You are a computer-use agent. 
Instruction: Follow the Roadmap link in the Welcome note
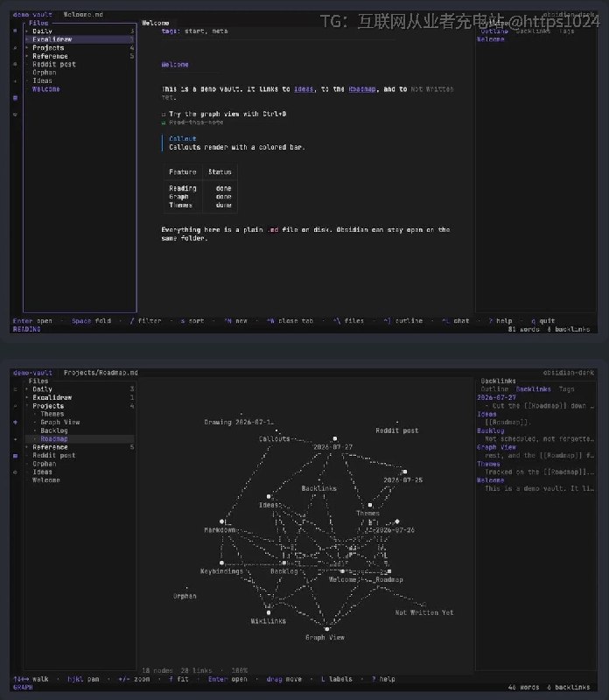point(362,89)
